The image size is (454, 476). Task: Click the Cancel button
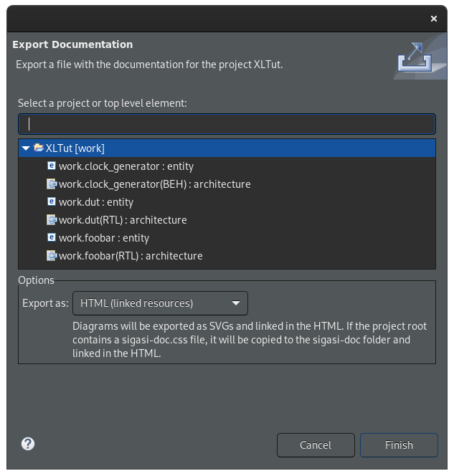pyautogui.click(x=316, y=445)
